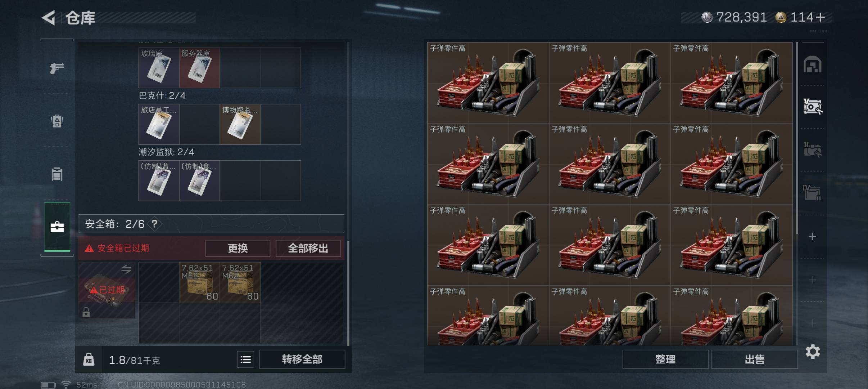Image resolution: width=868 pixels, height=389 pixels.
Task: Open the safe box briefcase tab
Action: coord(57,227)
